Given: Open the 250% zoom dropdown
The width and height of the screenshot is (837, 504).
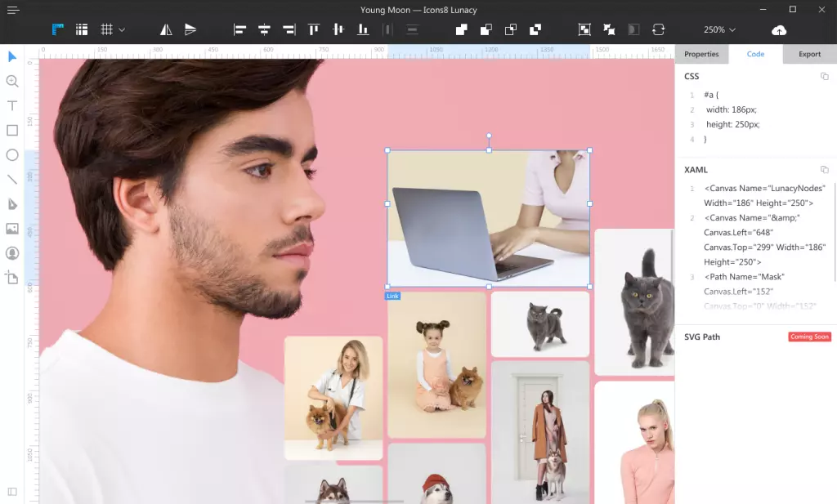Looking at the screenshot, I should pos(719,30).
